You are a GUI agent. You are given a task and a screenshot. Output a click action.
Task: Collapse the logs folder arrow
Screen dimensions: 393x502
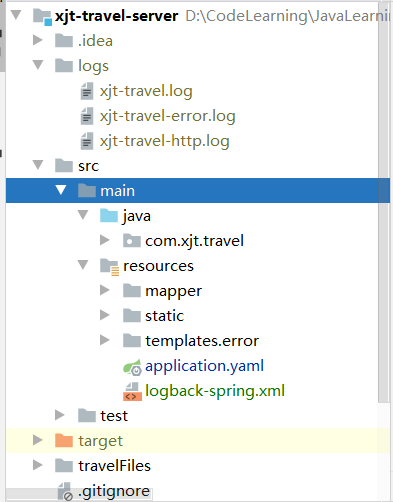tap(38, 64)
